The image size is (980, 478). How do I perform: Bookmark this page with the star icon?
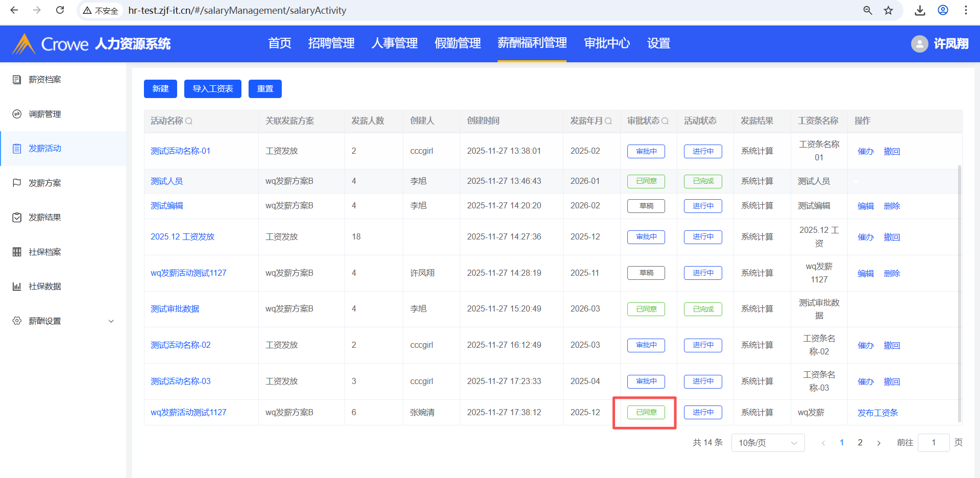coord(889,10)
